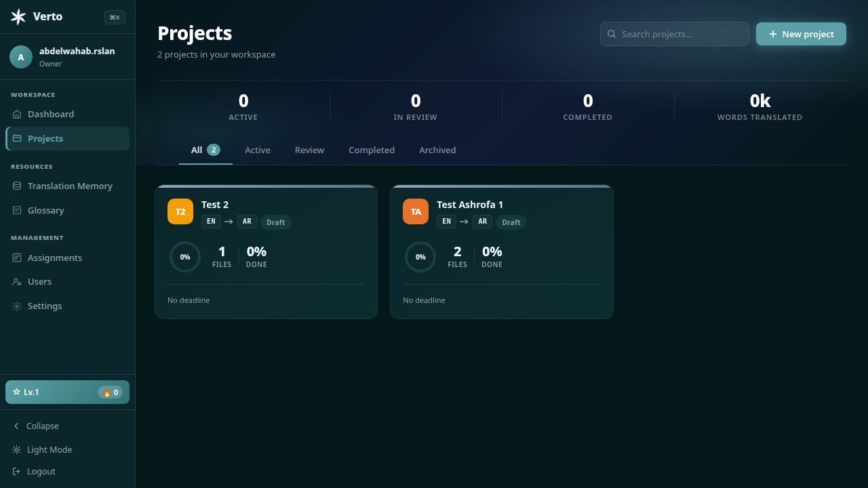Click the Search projects input field
This screenshot has height=488, width=868.
pyautogui.click(x=675, y=34)
